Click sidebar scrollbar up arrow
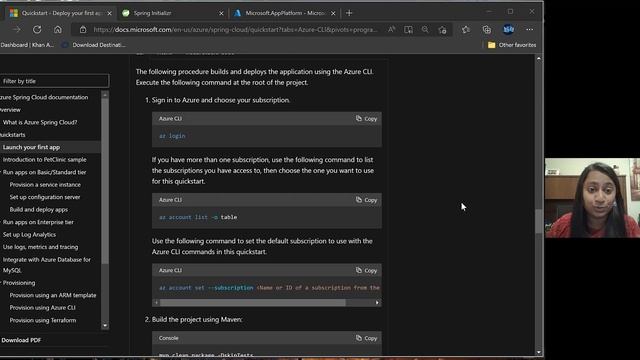Image resolution: width=640 pixels, height=360 pixels. pyautogui.click(x=105, y=95)
